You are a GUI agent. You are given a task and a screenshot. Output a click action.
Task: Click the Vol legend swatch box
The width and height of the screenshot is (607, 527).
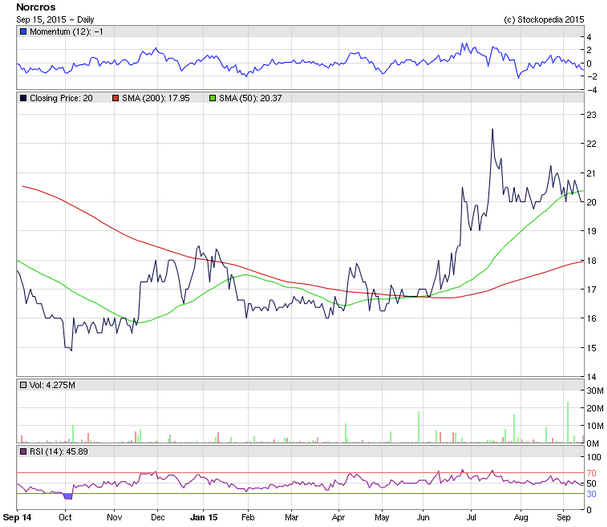[23, 385]
